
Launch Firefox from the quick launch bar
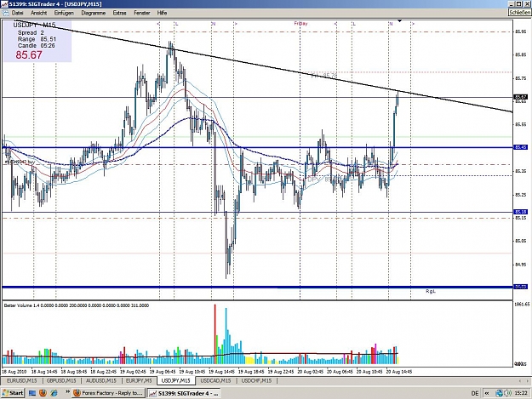(43, 393)
